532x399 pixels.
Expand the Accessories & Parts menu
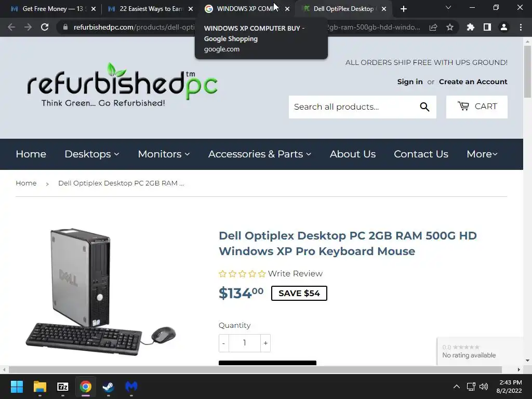pos(260,154)
